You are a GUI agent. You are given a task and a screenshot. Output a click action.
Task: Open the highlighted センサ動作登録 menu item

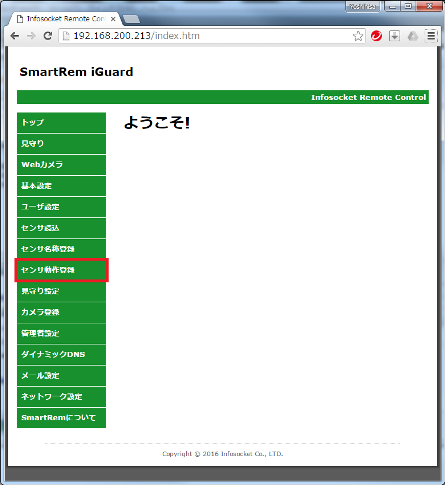click(61, 270)
